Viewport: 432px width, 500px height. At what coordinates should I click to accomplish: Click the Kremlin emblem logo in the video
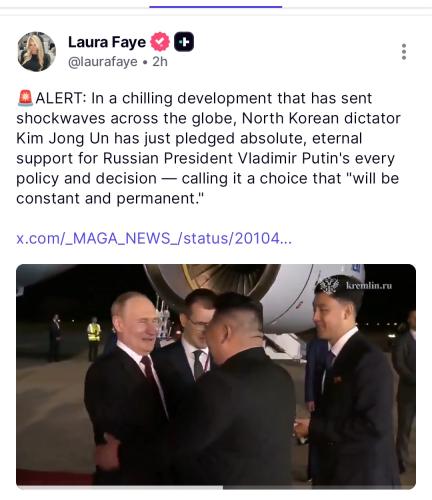click(x=330, y=285)
